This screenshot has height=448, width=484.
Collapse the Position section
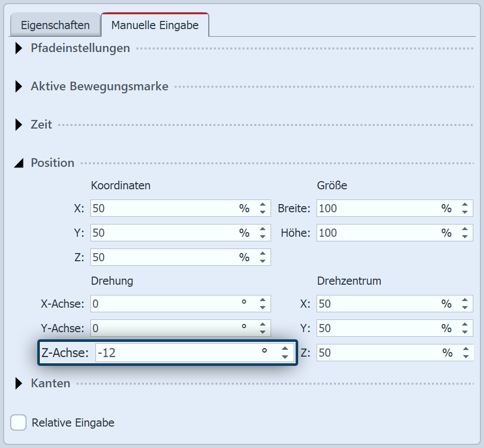pyautogui.click(x=19, y=163)
